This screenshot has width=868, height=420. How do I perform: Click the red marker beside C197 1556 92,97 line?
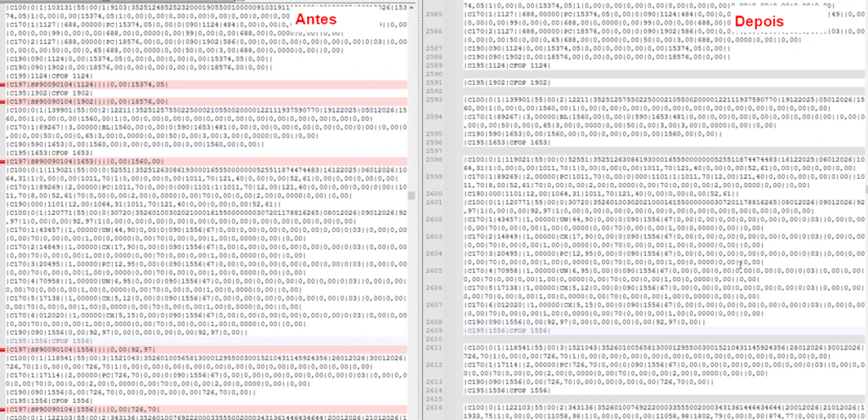3,348
